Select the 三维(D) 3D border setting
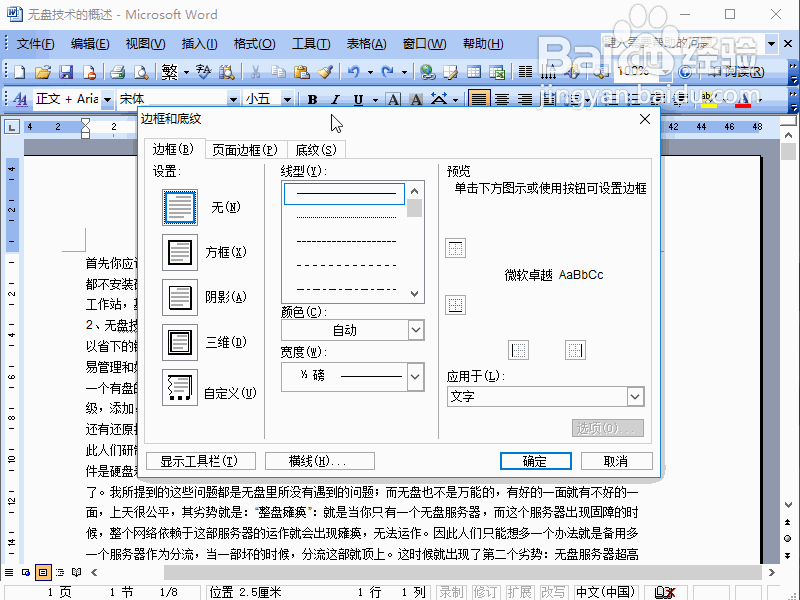This screenshot has width=800, height=600. (180, 342)
